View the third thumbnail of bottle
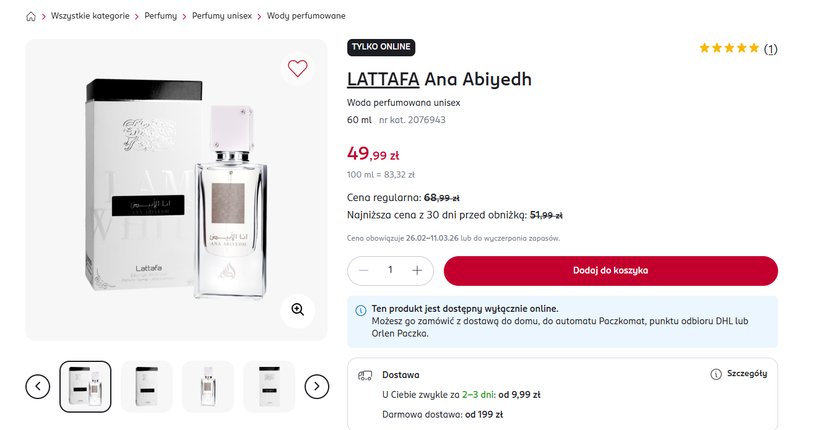Viewport: 840px width, 430px height. click(208, 386)
